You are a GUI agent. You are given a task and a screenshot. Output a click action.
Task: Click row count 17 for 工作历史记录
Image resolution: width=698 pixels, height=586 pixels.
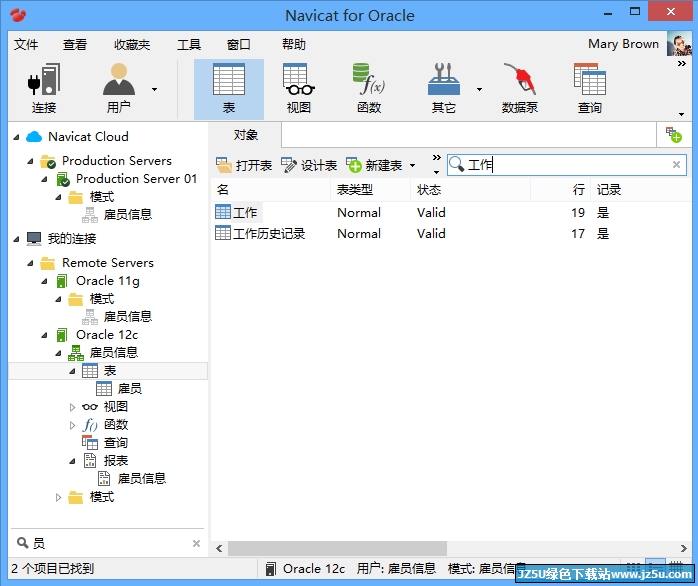tap(578, 233)
